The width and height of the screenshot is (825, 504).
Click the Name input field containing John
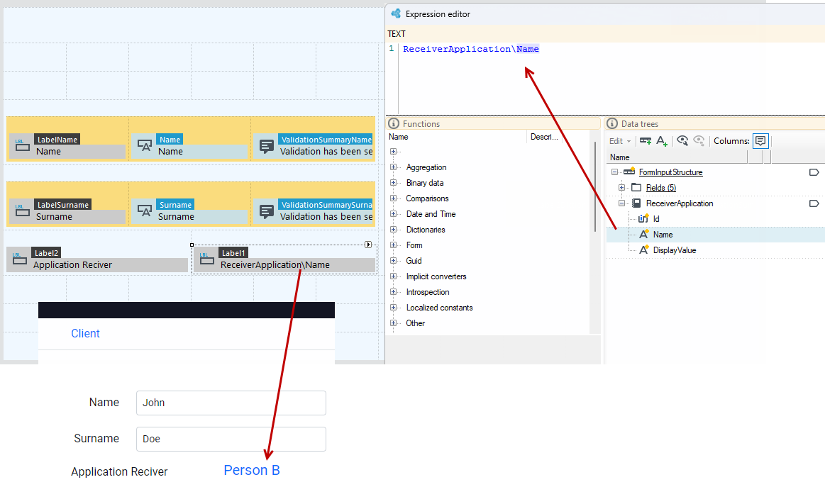click(231, 403)
